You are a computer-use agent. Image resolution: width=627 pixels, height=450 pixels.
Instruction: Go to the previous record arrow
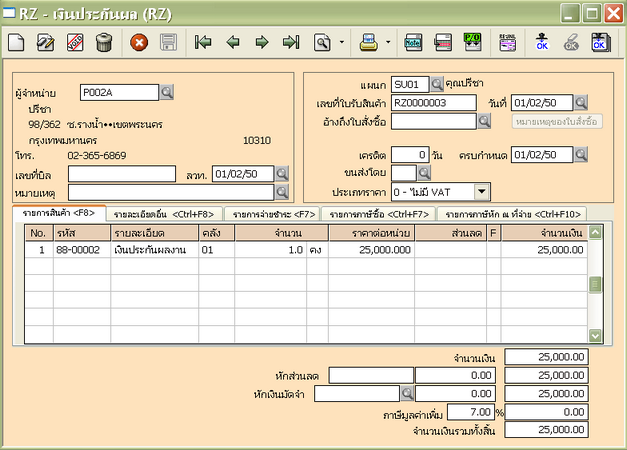[233, 43]
